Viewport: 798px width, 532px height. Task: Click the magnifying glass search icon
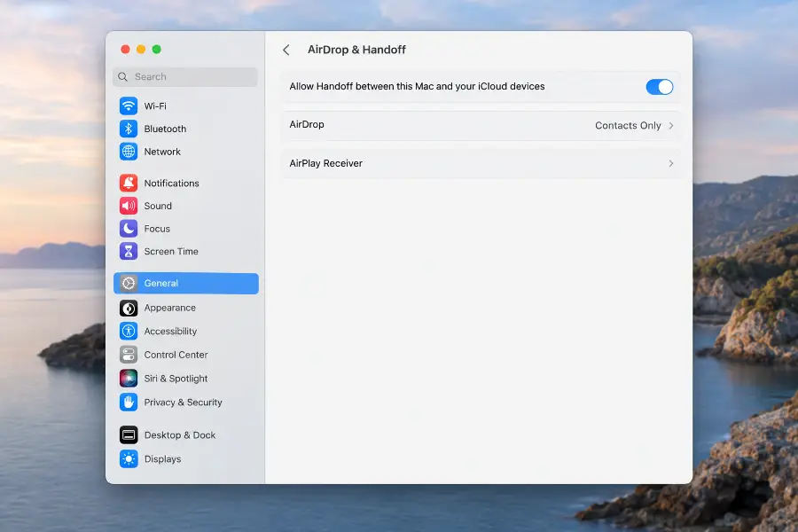pyautogui.click(x=122, y=77)
